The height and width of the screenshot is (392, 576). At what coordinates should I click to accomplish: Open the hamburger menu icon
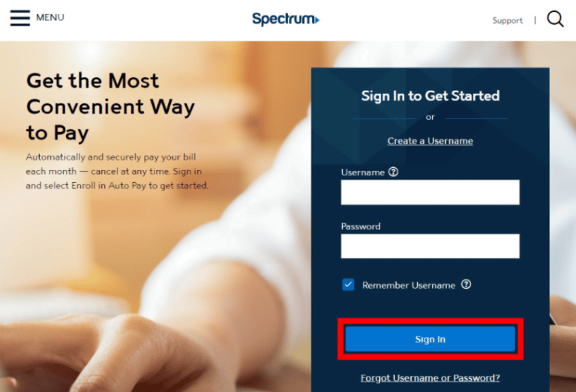coord(19,18)
